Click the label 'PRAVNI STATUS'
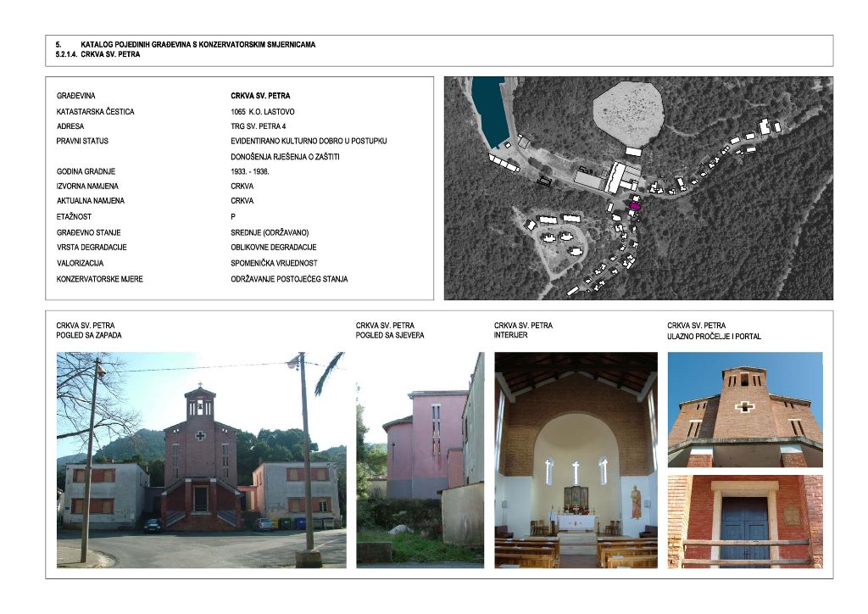This screenshot has height=614, width=868. point(82,141)
